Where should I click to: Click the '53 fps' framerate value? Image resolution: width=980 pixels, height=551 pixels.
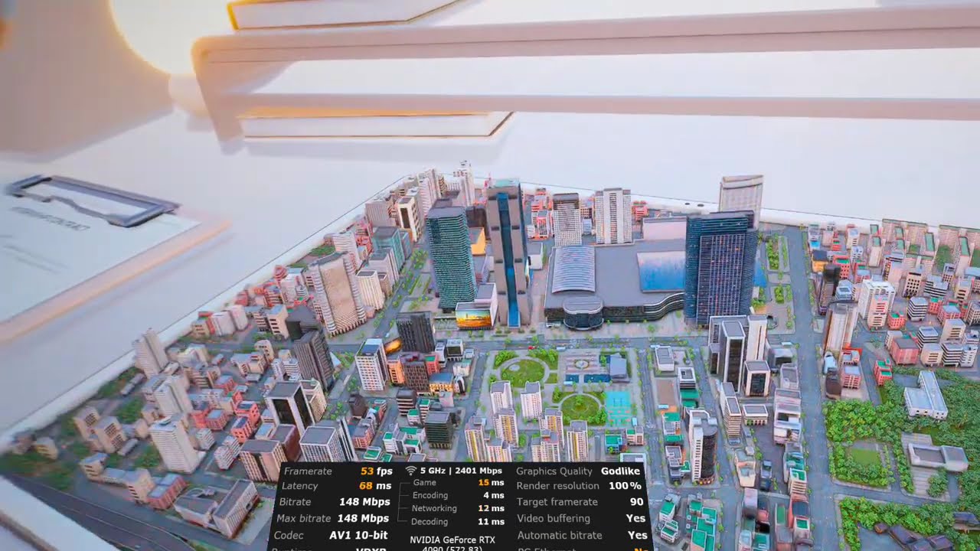[377, 471]
